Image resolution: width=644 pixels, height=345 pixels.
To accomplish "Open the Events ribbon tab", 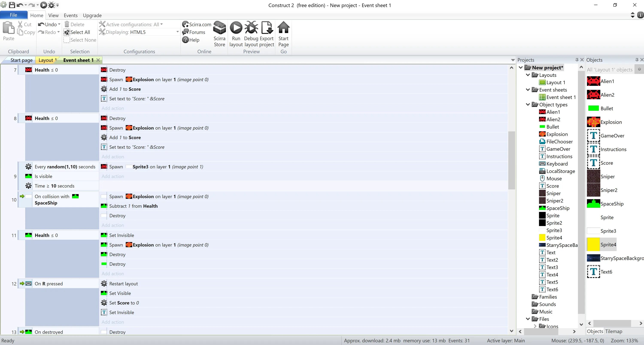I will click(x=70, y=15).
